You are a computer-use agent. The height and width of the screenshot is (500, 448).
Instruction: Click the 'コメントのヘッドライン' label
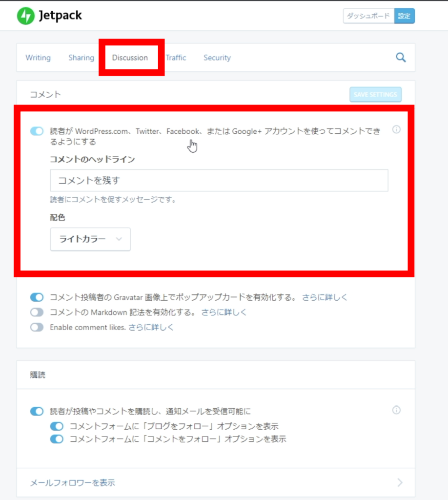tap(92, 159)
